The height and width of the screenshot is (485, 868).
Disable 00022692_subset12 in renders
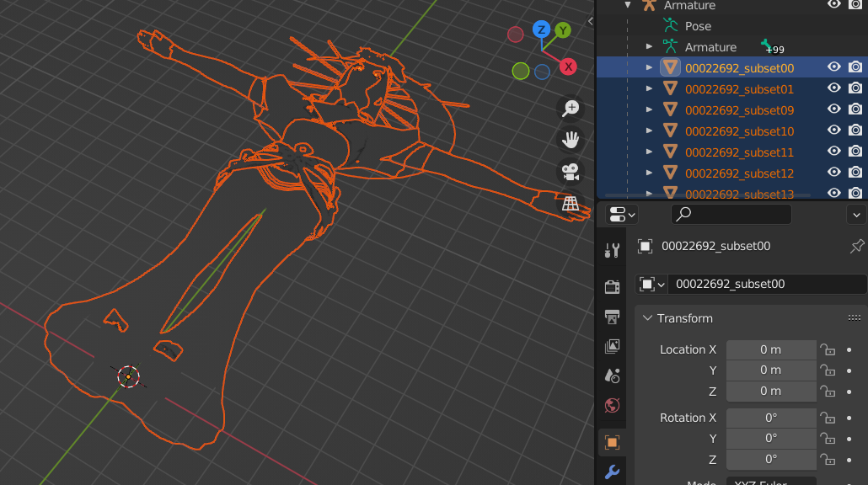(x=855, y=172)
